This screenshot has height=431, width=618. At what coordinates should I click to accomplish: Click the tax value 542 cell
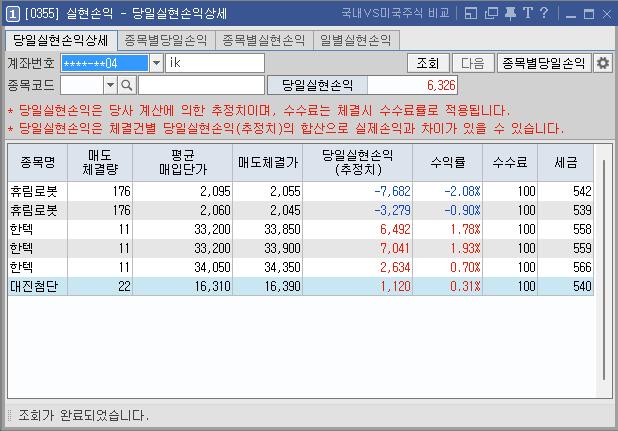tap(565, 191)
